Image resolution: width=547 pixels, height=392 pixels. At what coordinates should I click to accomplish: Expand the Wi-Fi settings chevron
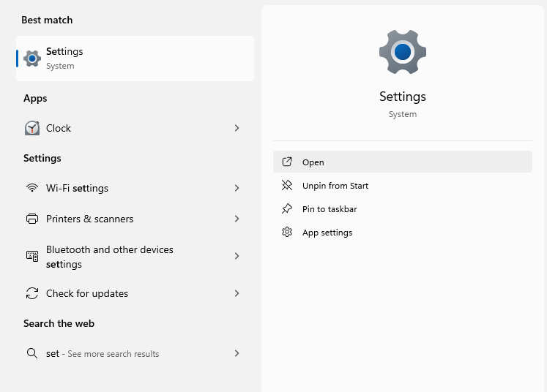[237, 188]
